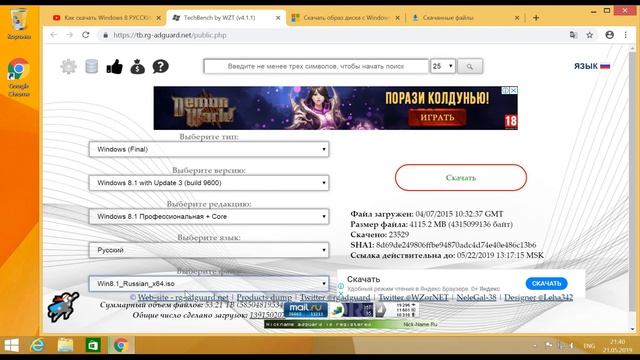Viewport: 640px width, 360px height.
Task: Click the money bag donate icon
Action: point(138,66)
